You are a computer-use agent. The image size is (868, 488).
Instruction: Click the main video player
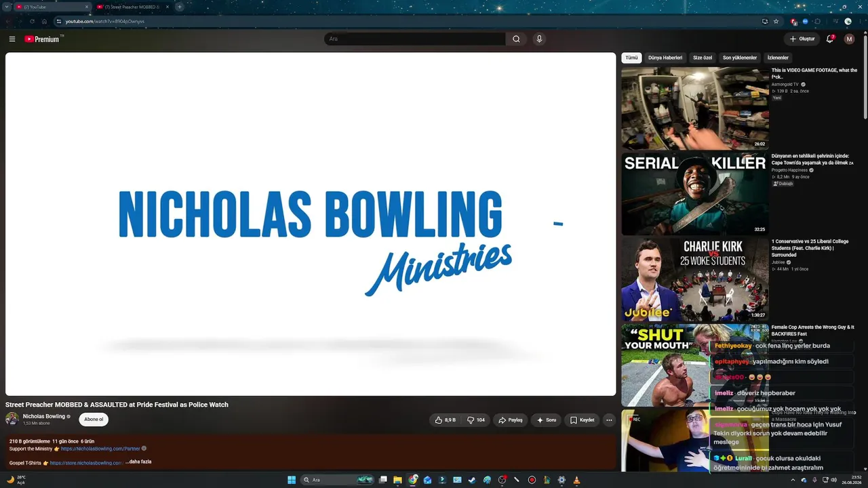coord(311,224)
